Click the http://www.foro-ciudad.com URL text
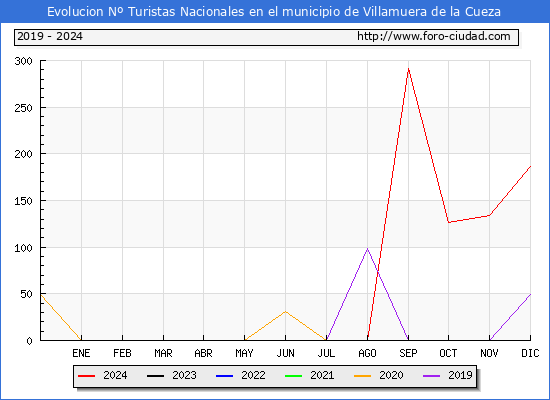 [x=434, y=36]
